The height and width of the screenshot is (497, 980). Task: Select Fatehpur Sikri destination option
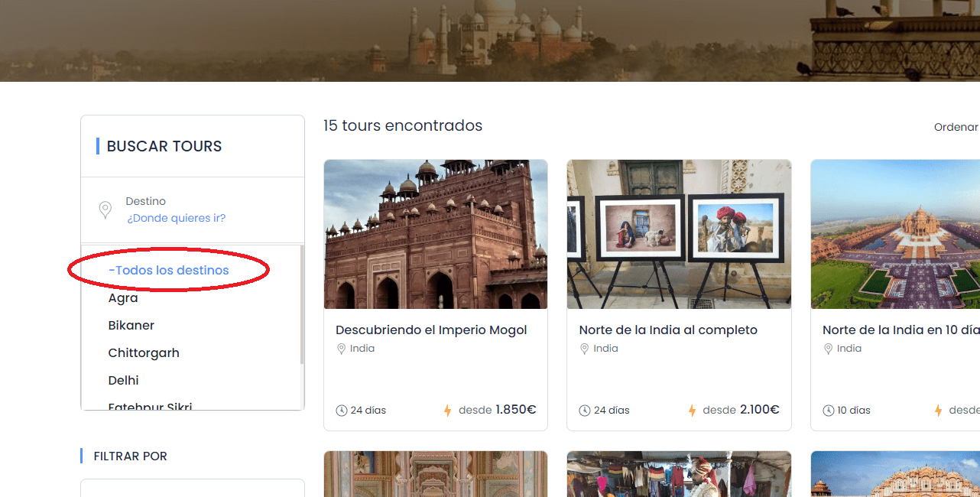click(x=151, y=406)
